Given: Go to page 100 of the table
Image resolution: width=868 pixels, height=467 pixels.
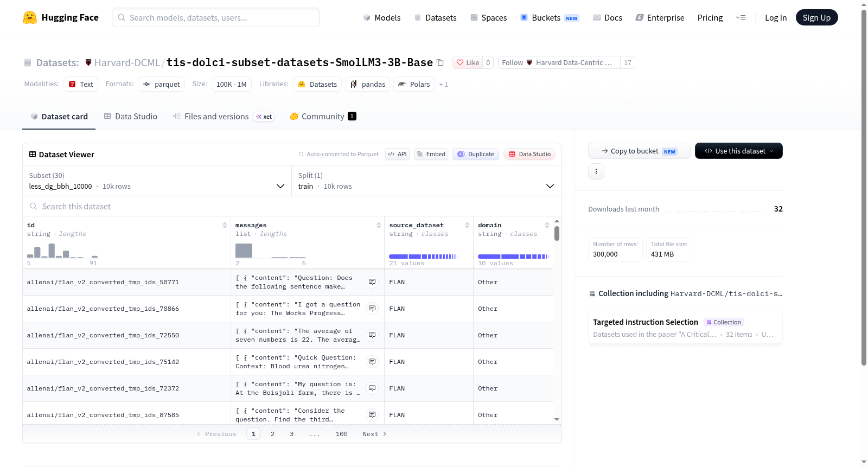Looking at the screenshot, I should click(x=342, y=434).
